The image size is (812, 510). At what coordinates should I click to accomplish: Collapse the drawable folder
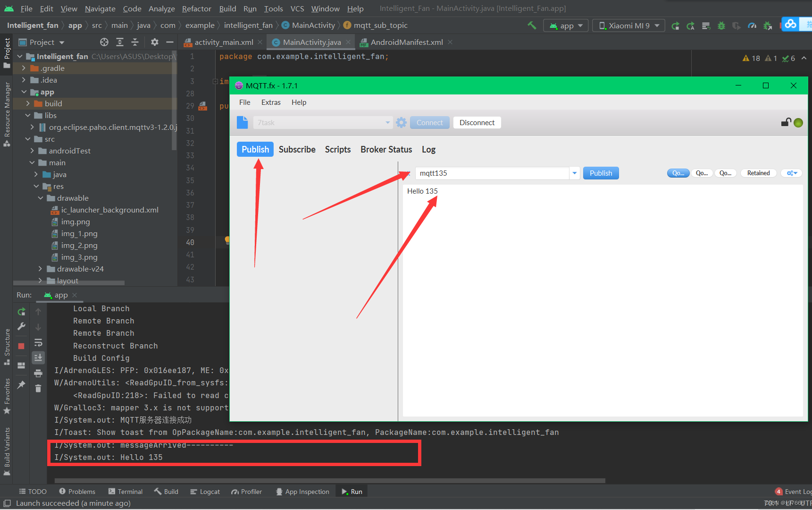point(41,198)
